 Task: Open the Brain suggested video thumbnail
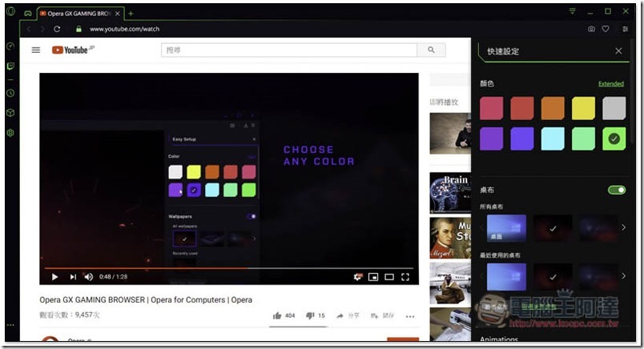[450, 193]
